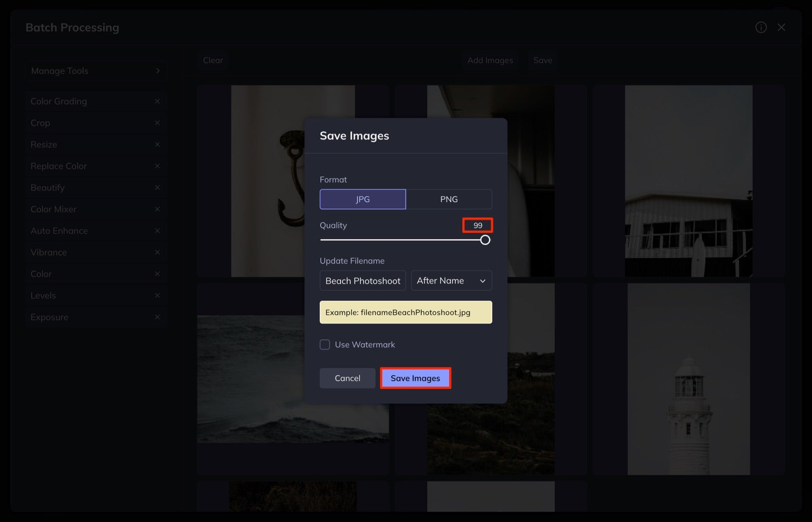Remove the Auto Enhance tool
Image resolution: width=812 pixels, height=522 pixels.
157,231
